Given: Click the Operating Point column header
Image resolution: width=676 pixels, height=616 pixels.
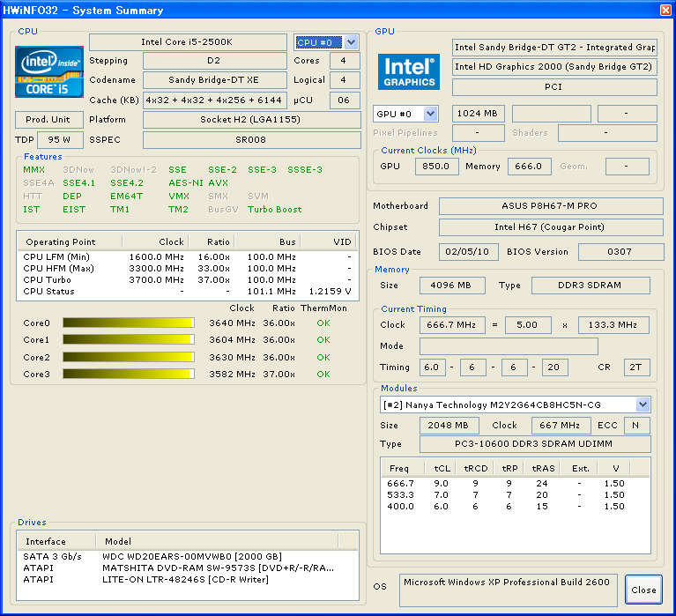Looking at the screenshot, I should 70,241.
